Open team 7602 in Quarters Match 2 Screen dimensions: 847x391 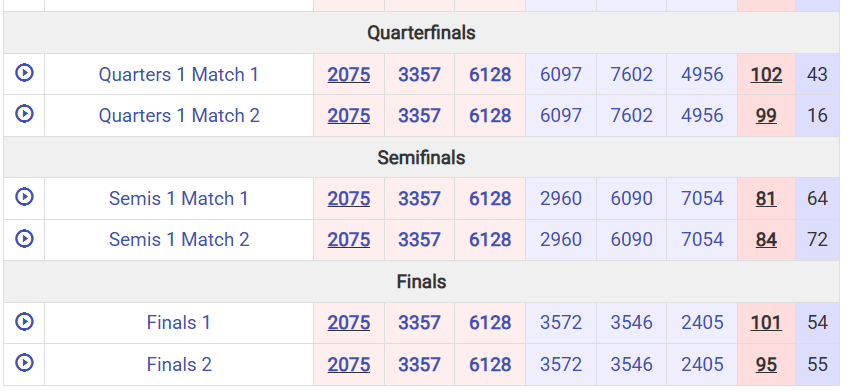point(631,116)
